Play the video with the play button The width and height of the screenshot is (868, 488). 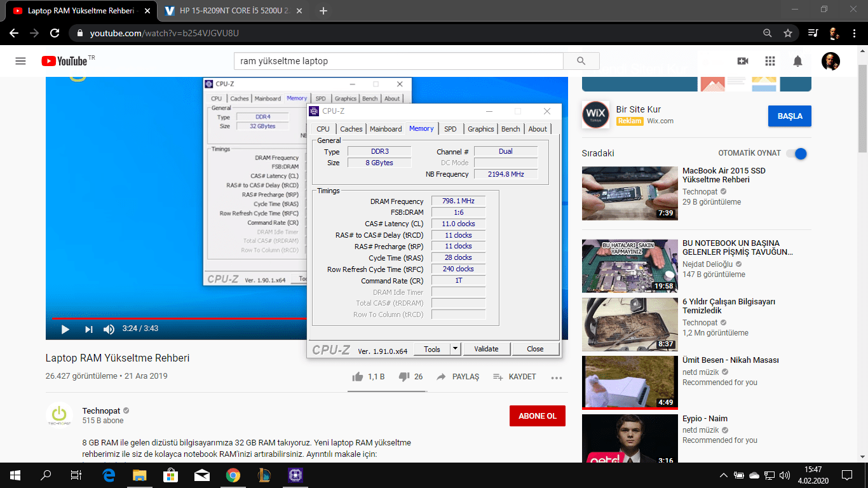point(65,329)
